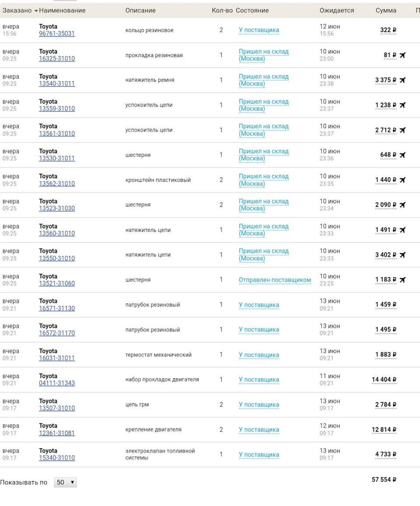Click 'Отправлен поставщиком' status link
The width and height of the screenshot is (420, 506).
pos(275,280)
